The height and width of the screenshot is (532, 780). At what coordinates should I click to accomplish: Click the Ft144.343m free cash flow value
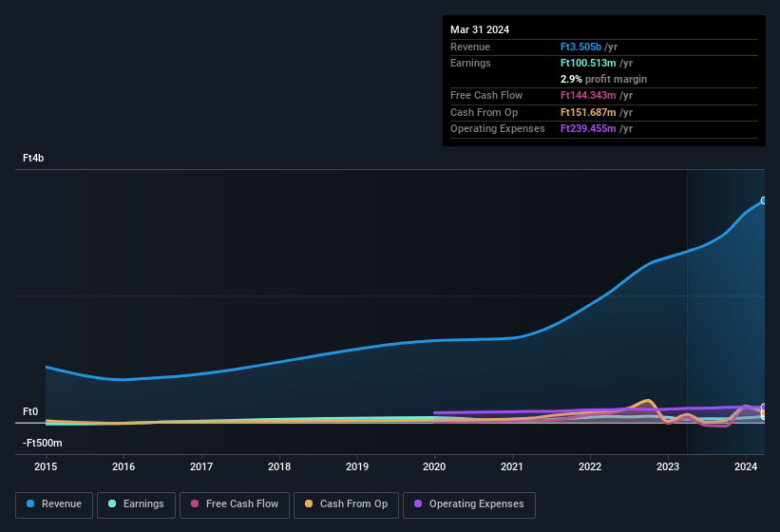[x=588, y=95]
